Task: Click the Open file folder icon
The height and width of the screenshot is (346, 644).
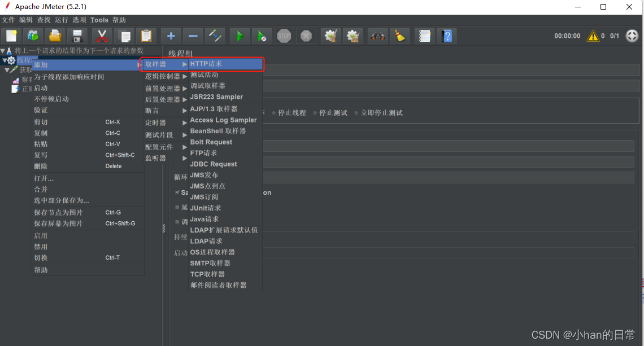Action: tap(55, 36)
